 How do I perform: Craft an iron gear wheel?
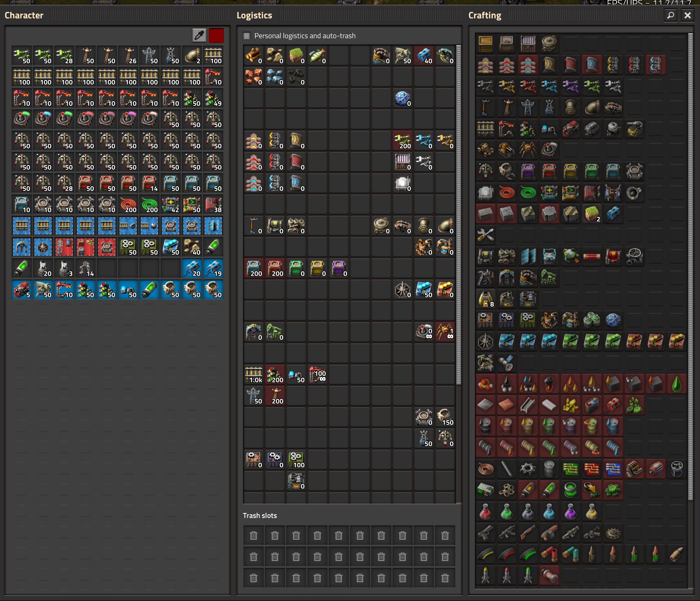[528, 469]
